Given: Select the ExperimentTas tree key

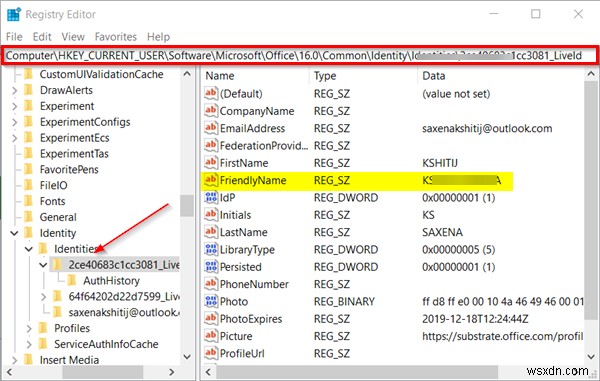Looking at the screenshot, I should [x=74, y=153].
